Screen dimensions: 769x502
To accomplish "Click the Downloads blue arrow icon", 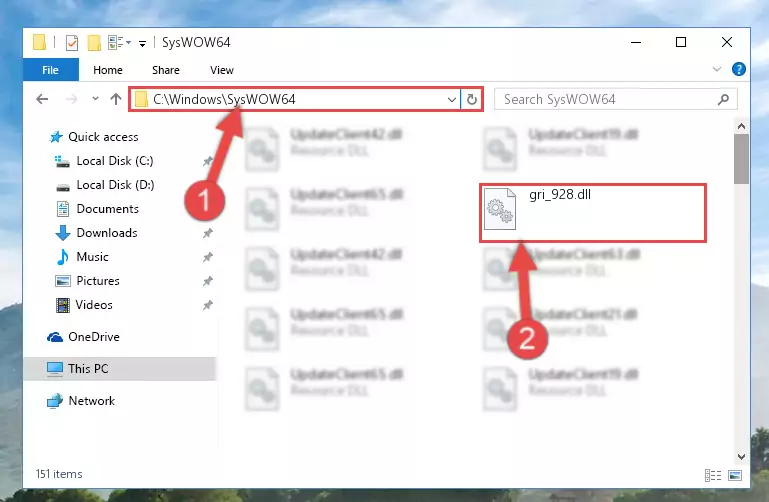I will coord(63,233).
